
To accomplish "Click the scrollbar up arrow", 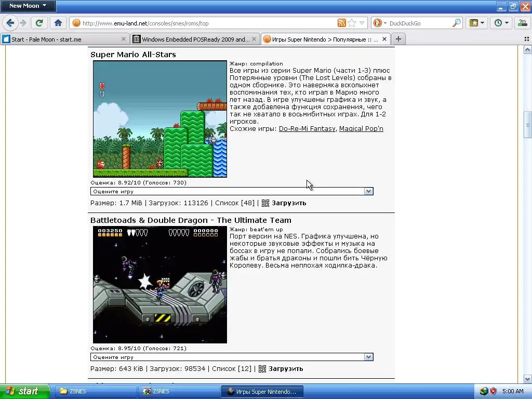I will pyautogui.click(x=528, y=50).
